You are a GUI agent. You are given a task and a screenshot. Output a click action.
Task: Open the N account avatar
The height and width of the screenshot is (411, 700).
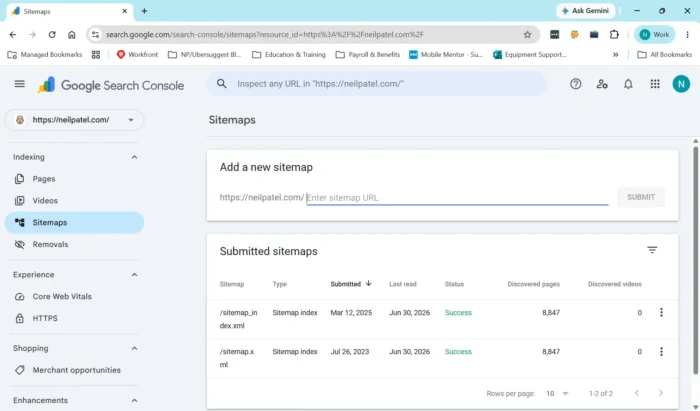tap(681, 83)
